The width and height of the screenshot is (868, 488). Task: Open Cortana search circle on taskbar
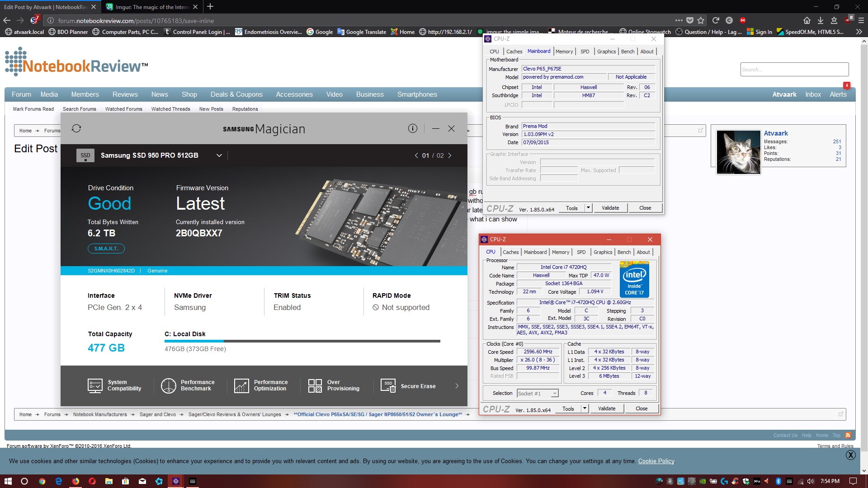(x=24, y=481)
